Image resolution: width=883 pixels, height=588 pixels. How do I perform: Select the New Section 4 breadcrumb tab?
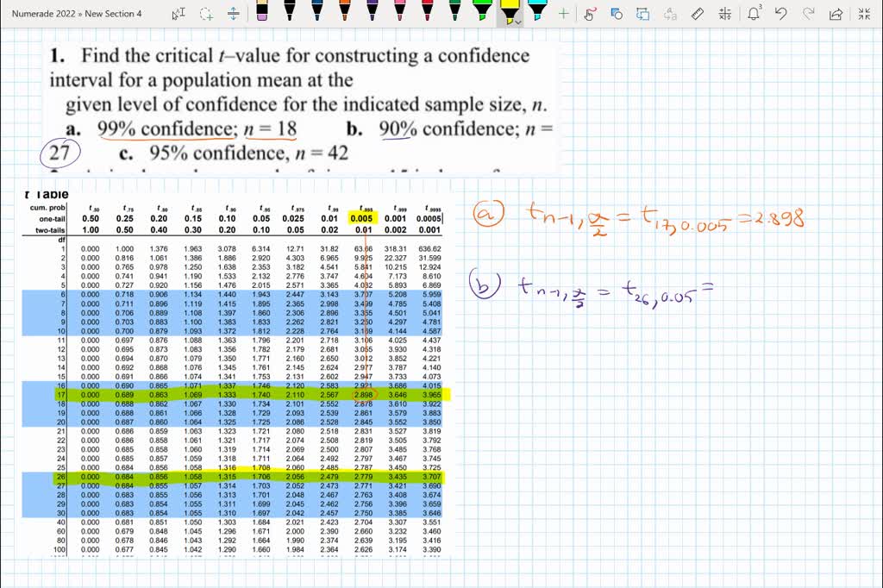(112, 13)
